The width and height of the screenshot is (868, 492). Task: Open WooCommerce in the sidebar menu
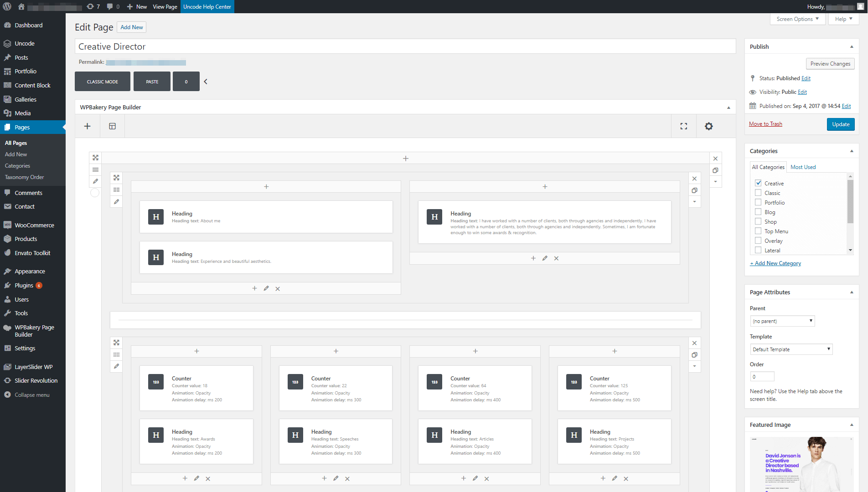point(34,225)
